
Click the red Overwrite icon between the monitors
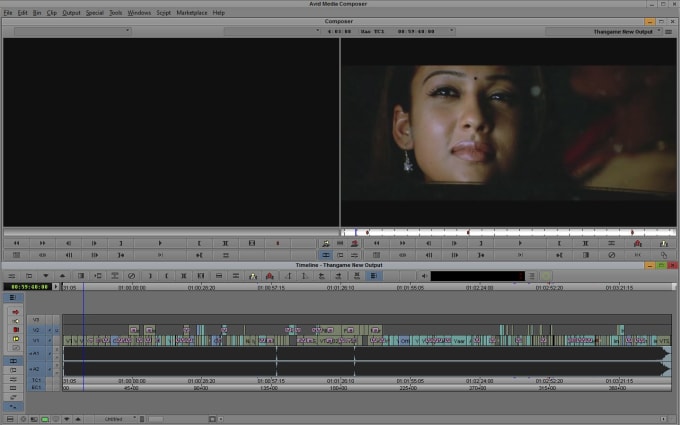(354, 243)
